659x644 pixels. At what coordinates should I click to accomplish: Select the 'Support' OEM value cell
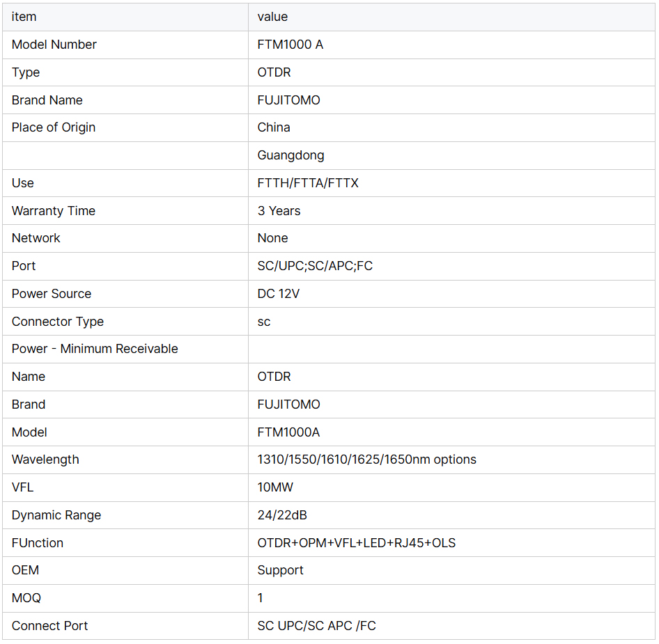[x=281, y=570]
